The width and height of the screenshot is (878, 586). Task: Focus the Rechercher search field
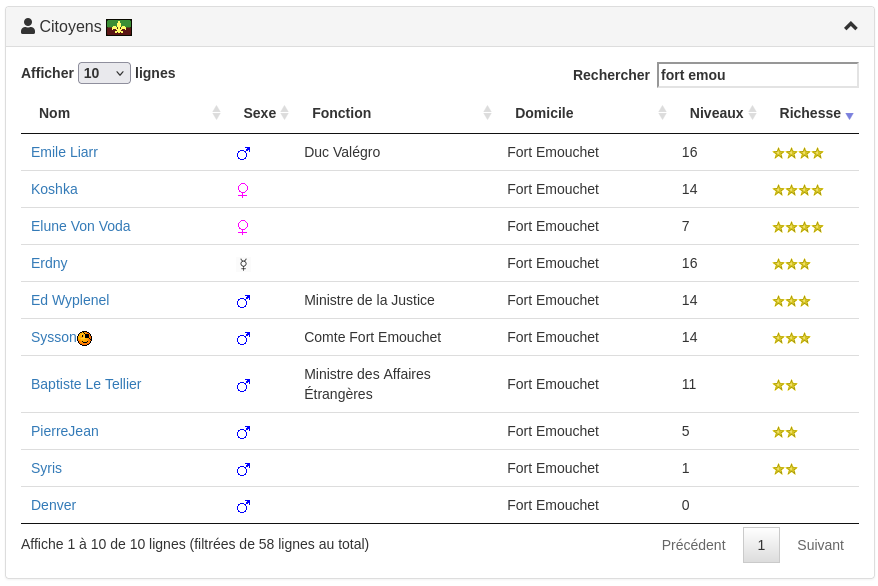pos(757,75)
